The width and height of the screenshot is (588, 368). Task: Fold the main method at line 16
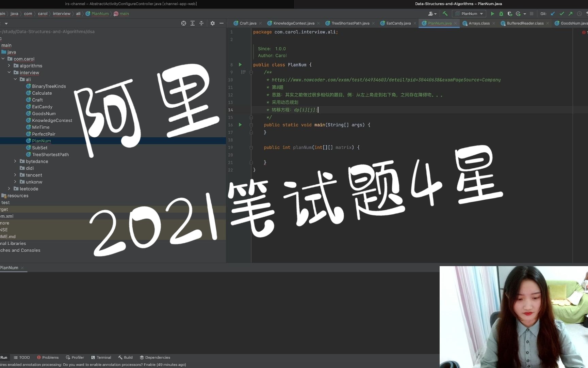(x=251, y=125)
